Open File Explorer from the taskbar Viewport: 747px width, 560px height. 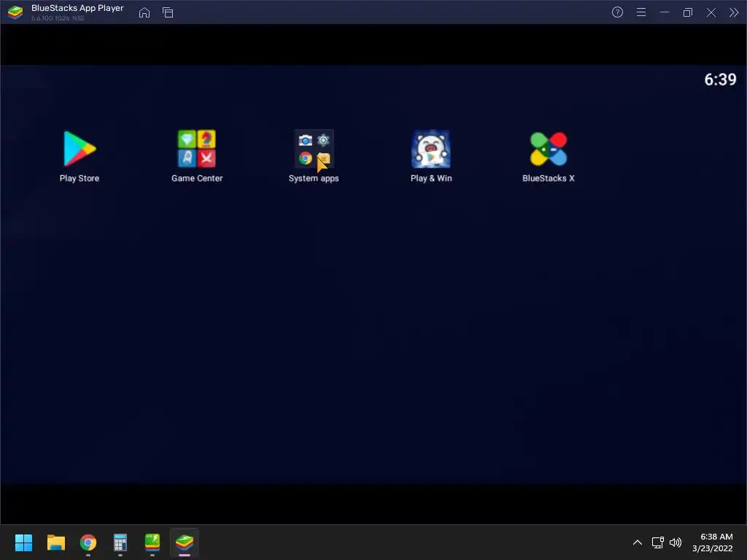(x=56, y=542)
